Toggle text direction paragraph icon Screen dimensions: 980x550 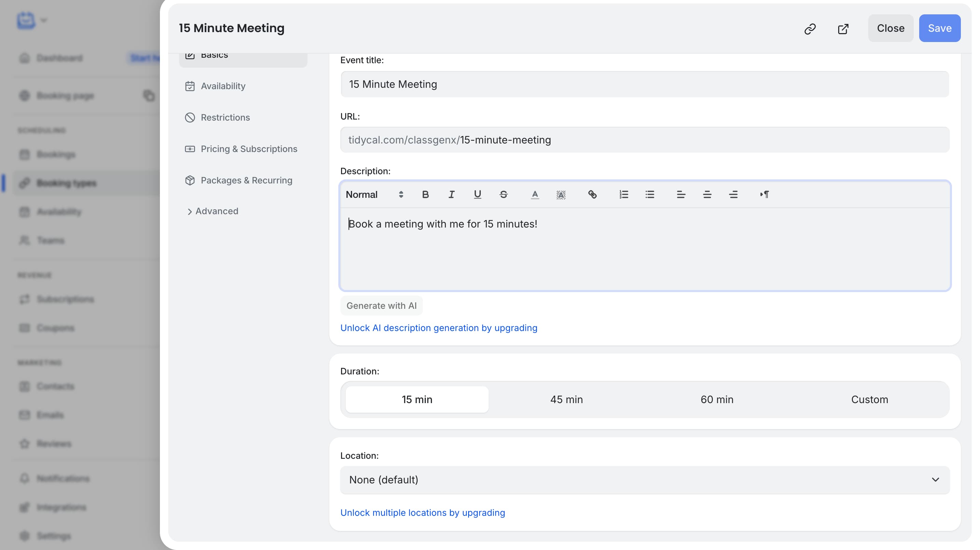765,195
